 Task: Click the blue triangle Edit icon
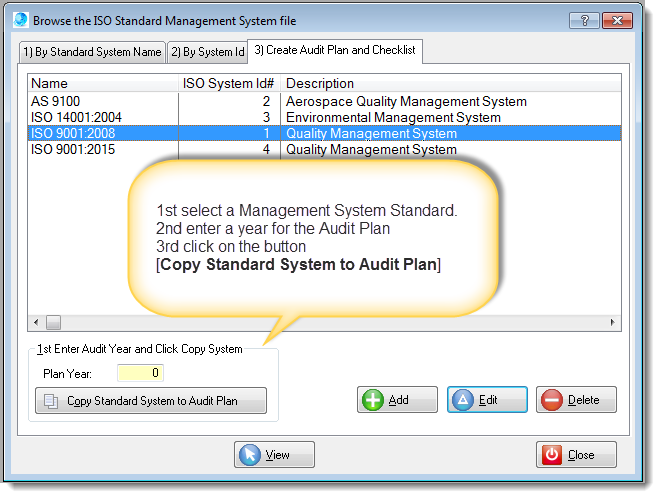pos(463,400)
